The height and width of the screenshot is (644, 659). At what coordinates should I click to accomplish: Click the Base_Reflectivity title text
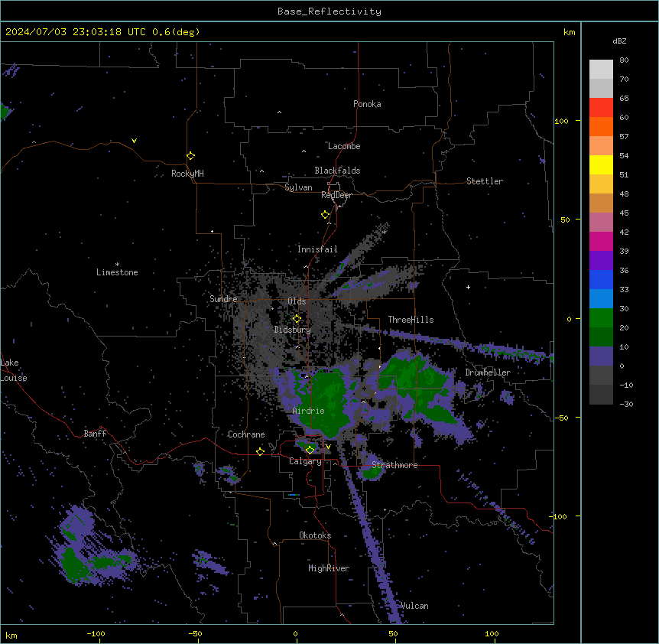tap(329, 11)
